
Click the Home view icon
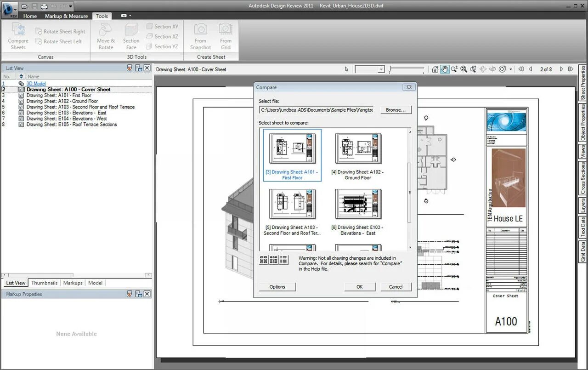[435, 69]
